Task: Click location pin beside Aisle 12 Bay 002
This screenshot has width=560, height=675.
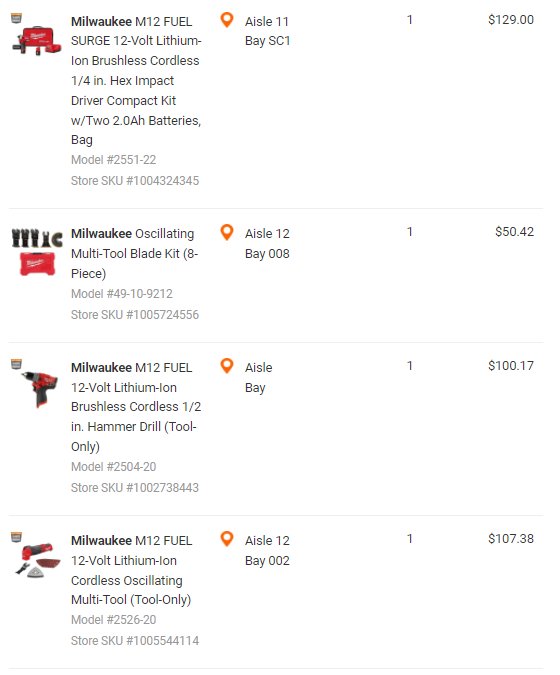Action: [x=226, y=539]
